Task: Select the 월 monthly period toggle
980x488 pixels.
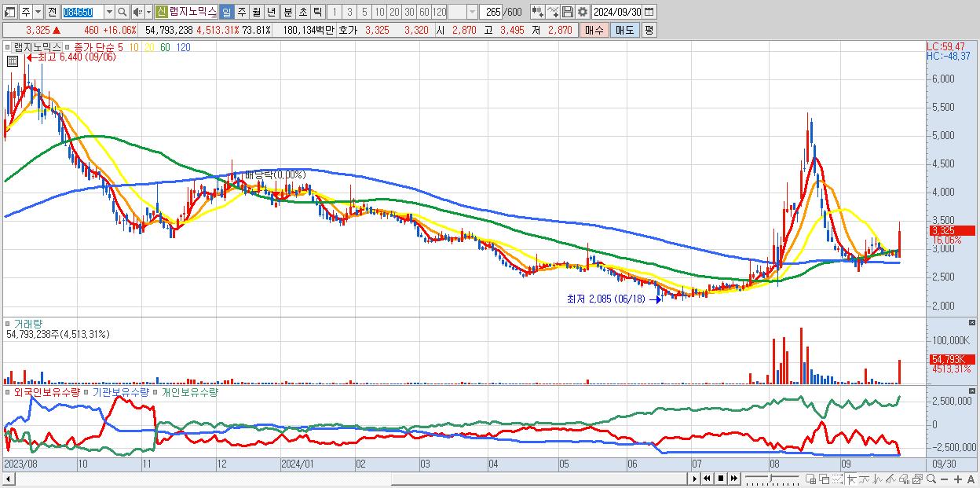Action: pyautogui.click(x=256, y=12)
